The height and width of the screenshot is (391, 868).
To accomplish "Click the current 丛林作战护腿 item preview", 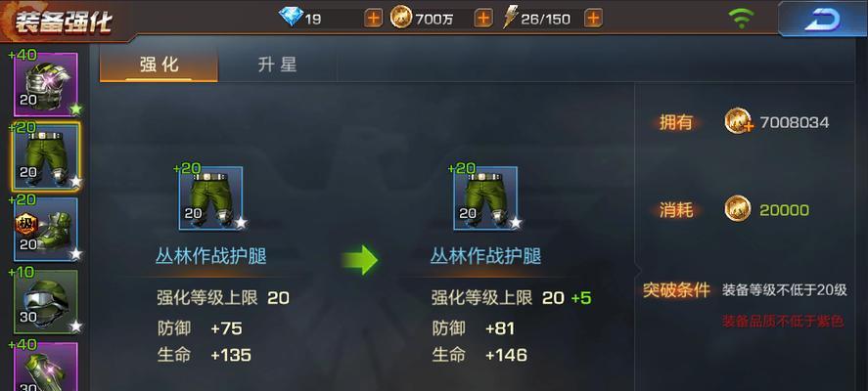I will pyautogui.click(x=210, y=198).
